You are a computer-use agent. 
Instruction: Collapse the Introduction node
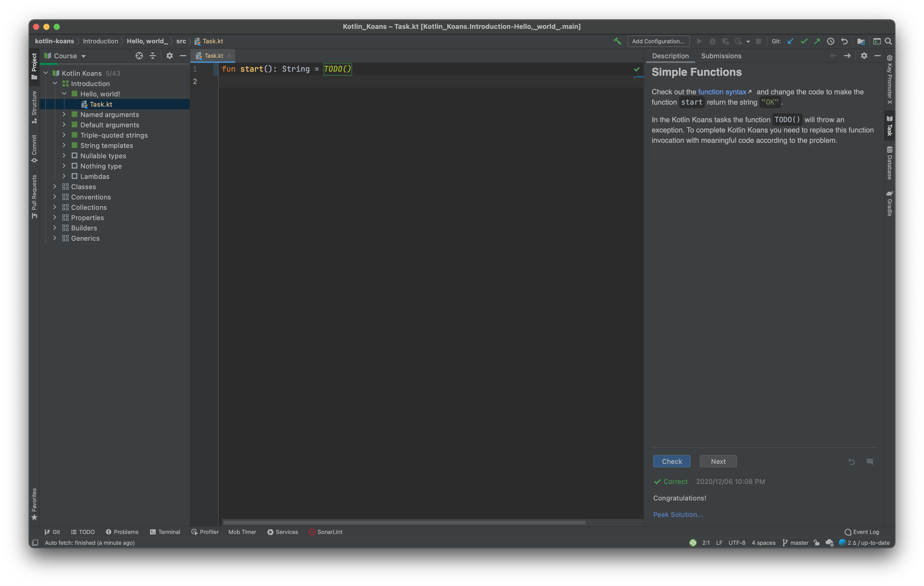(55, 83)
